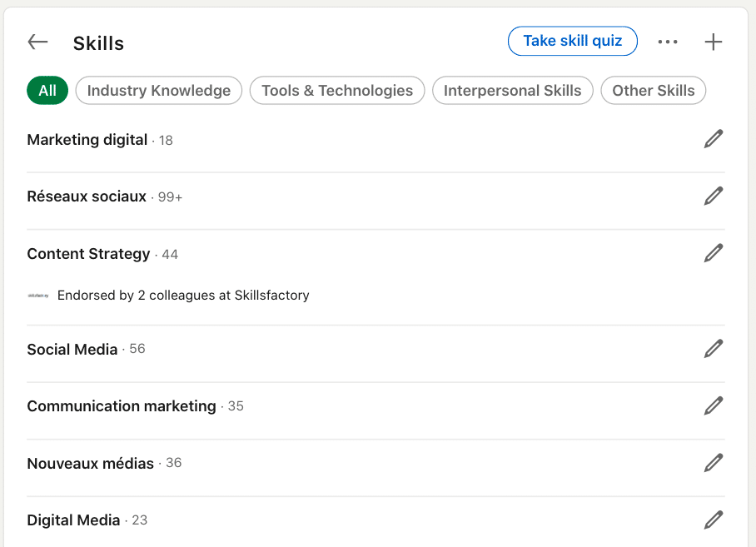This screenshot has height=547, width=756.
Task: Click pencil icon for Digital Media
Action: 714,520
